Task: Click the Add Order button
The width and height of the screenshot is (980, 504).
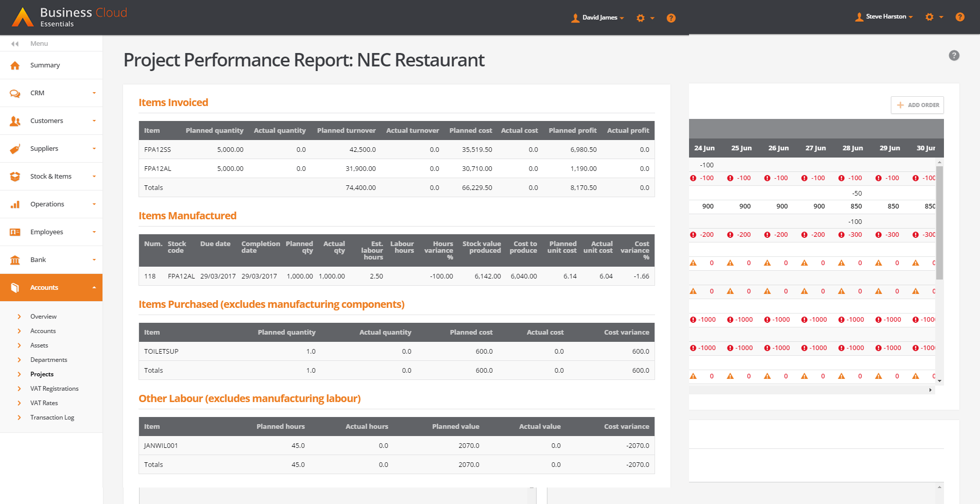Action: pyautogui.click(x=917, y=105)
